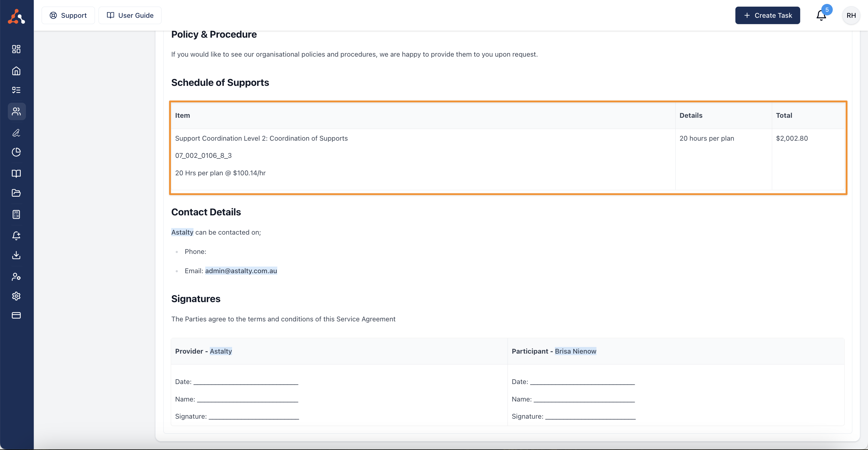Click the admin@astalty.com.au email text
This screenshot has height=450, width=868.
pyautogui.click(x=241, y=271)
